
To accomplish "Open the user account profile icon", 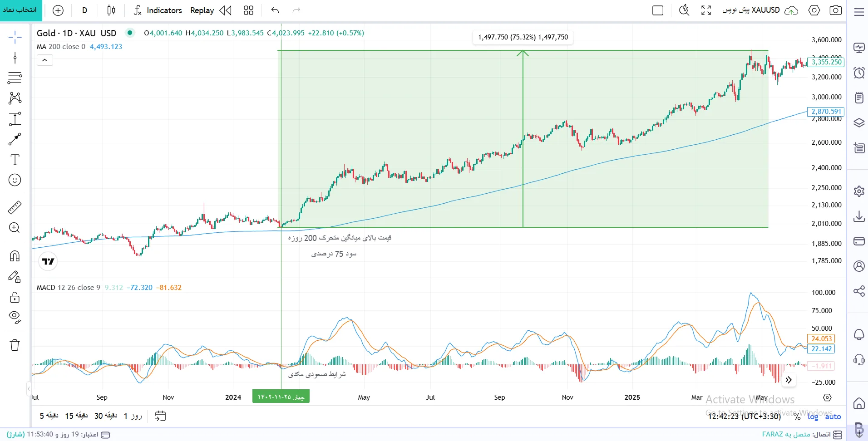I will (859, 266).
